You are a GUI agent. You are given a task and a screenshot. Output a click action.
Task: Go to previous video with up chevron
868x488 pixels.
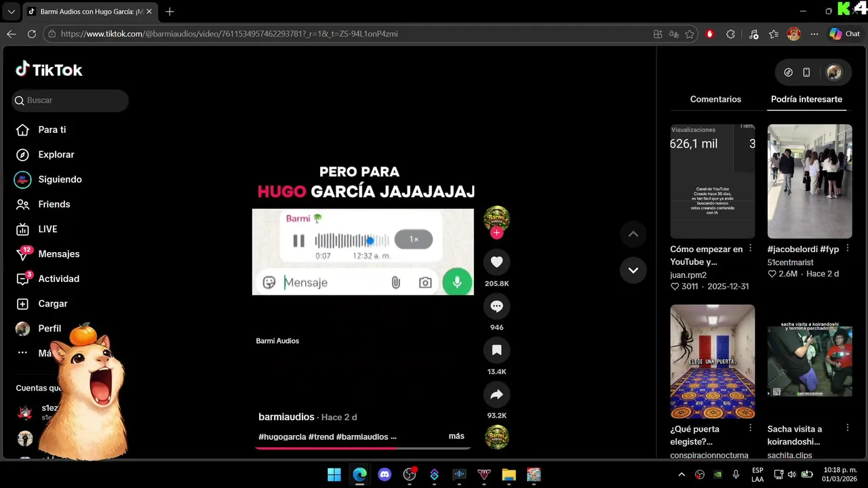[633, 235]
